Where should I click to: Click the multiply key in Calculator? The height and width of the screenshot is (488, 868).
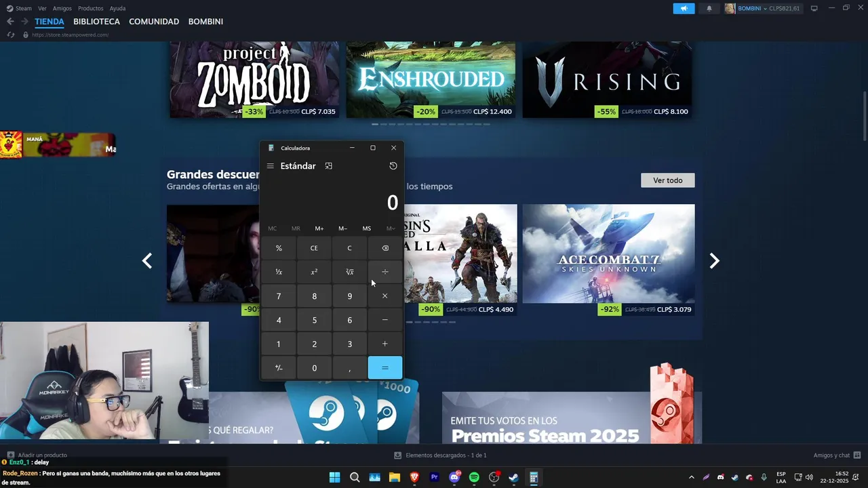click(385, 296)
